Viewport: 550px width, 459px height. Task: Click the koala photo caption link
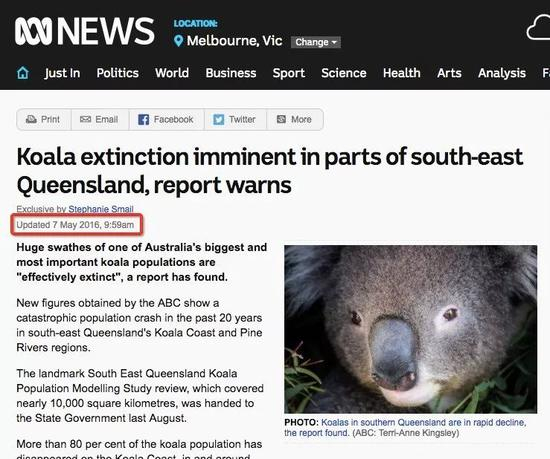click(x=405, y=427)
